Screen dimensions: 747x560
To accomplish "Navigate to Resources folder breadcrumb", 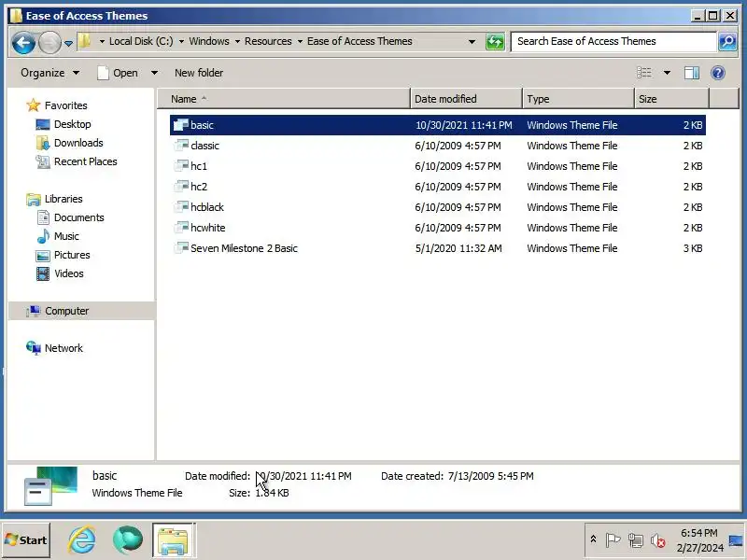I will click(x=268, y=41).
